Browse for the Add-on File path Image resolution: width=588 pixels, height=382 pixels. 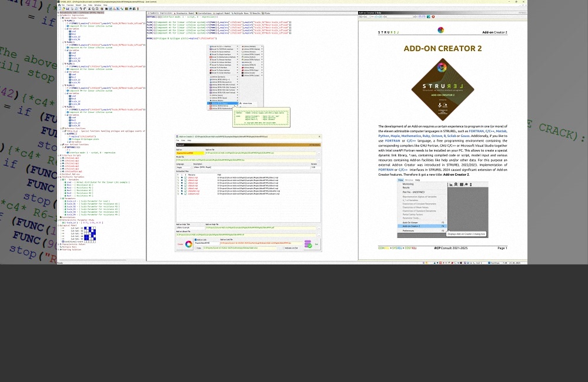click(x=319, y=153)
